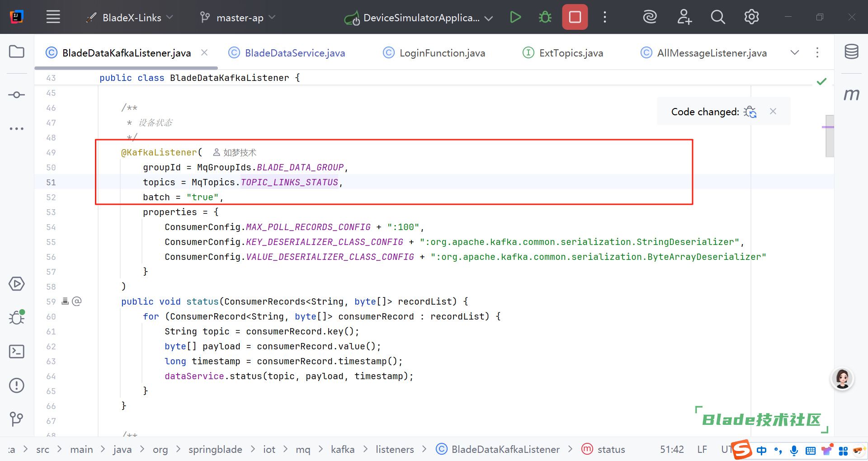Image resolution: width=868 pixels, height=461 pixels.
Task: Open the Debug tool window
Action: 17,317
